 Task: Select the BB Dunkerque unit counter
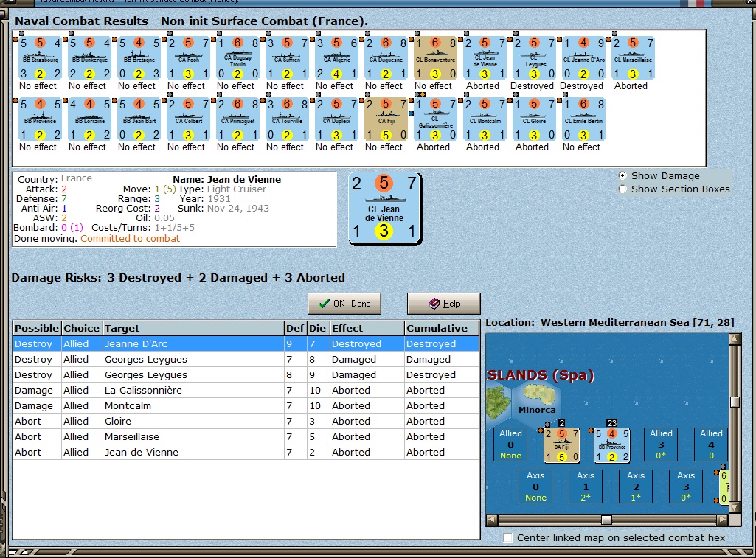tap(90, 58)
